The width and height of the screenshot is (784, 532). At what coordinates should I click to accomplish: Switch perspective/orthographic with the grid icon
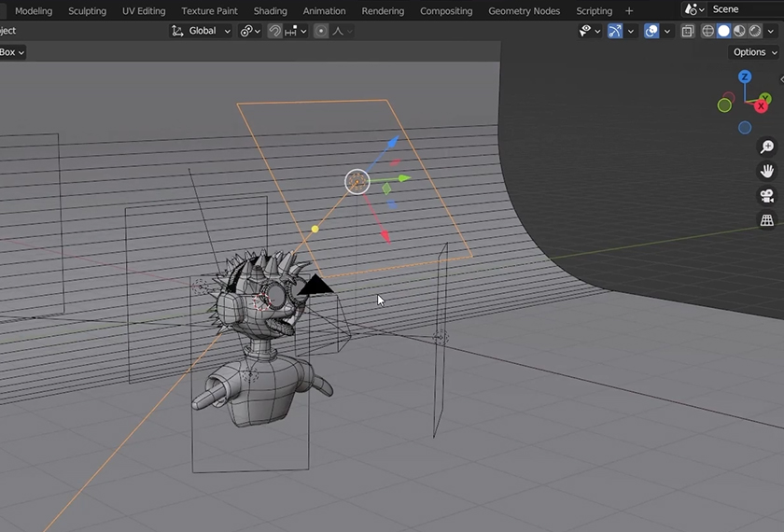(x=767, y=220)
